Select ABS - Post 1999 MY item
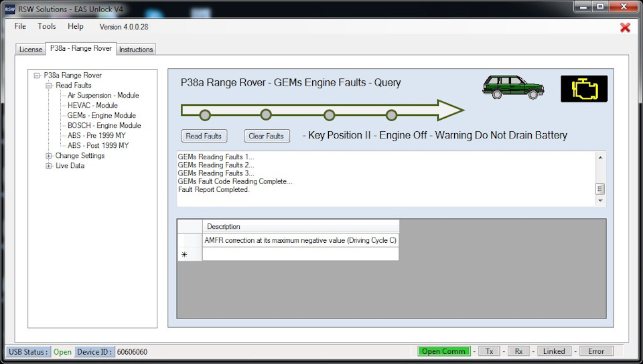The height and width of the screenshot is (364, 643). [x=98, y=145]
